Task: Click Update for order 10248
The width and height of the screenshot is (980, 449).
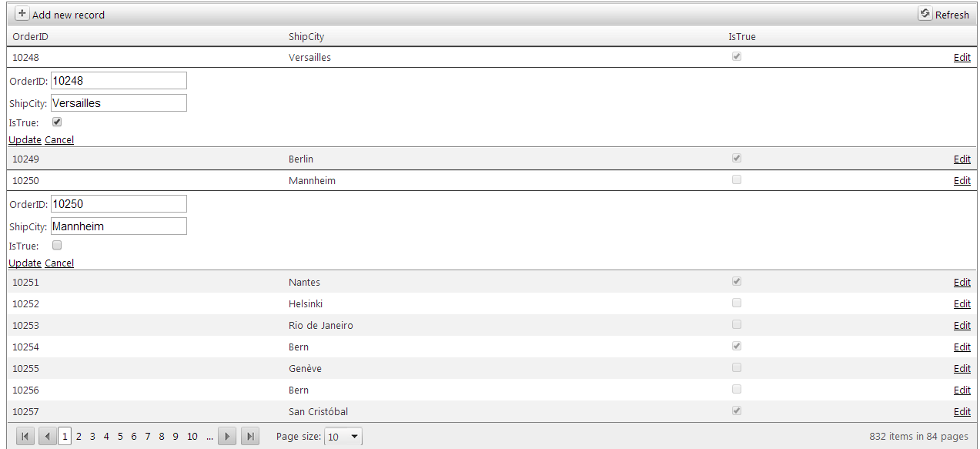Action: point(25,140)
